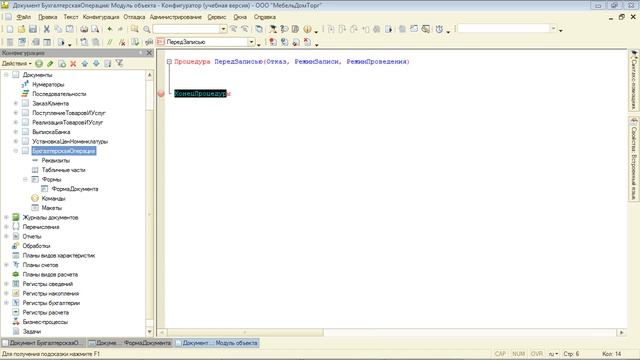
Task: Expand the Регистры накопления node
Action: (x=6, y=293)
